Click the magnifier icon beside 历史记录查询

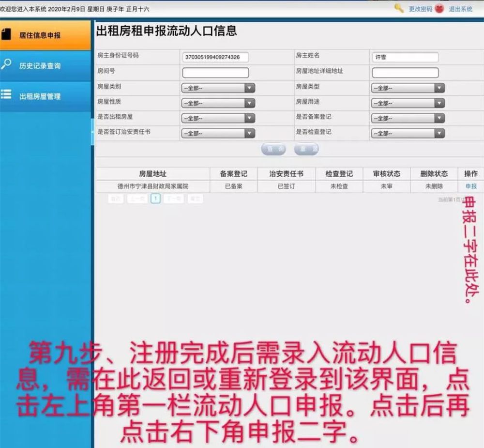6,64
